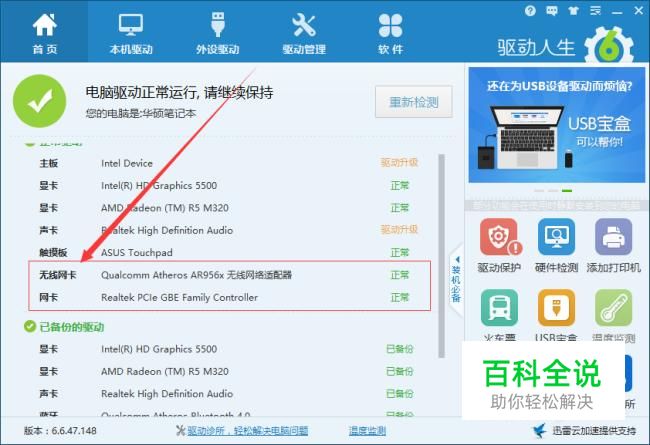
Task: Minimize the 驱动人生 window
Action: (x=617, y=12)
